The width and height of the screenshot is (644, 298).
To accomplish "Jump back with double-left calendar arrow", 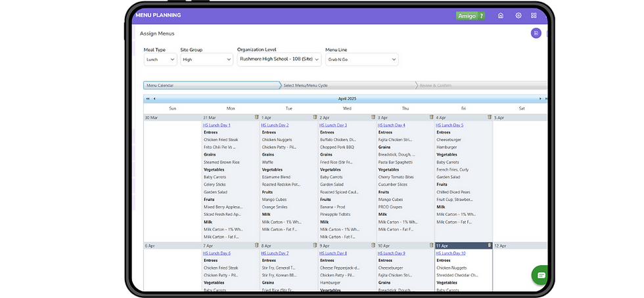I will pos(148,98).
